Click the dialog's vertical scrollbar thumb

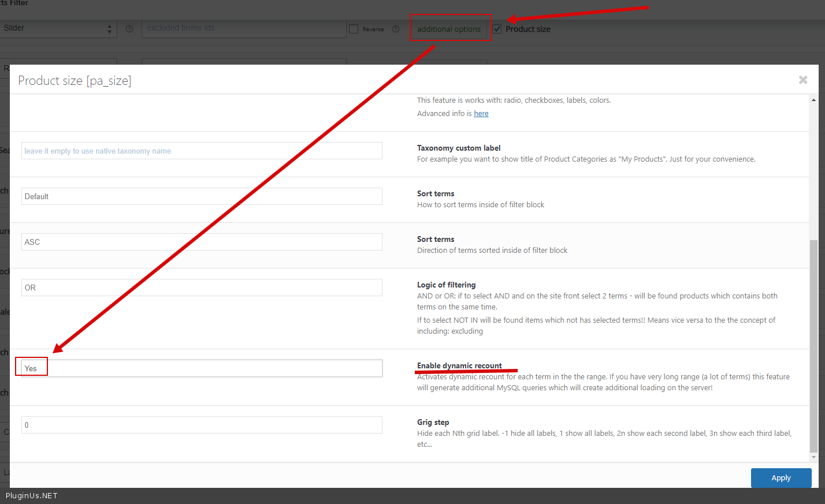tap(813, 345)
